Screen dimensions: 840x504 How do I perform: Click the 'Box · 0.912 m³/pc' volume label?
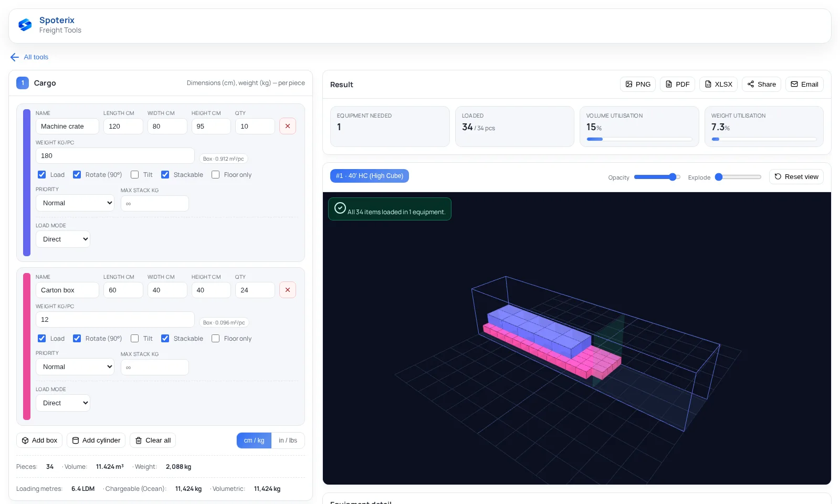223,159
